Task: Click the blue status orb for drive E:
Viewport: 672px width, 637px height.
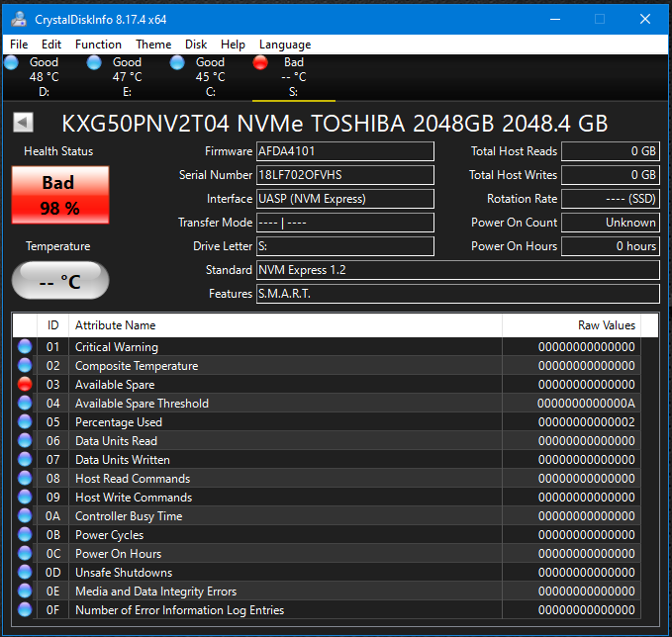Action: 94,62
